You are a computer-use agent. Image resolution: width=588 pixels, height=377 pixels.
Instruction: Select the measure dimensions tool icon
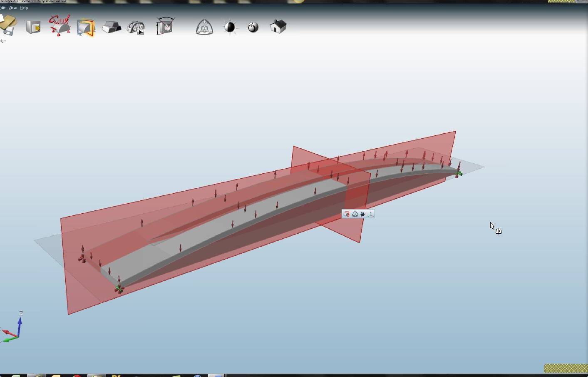coord(165,26)
